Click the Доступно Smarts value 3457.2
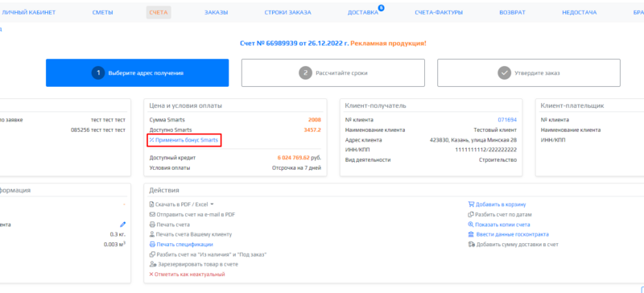The width and height of the screenshot is (644, 293). coord(312,130)
